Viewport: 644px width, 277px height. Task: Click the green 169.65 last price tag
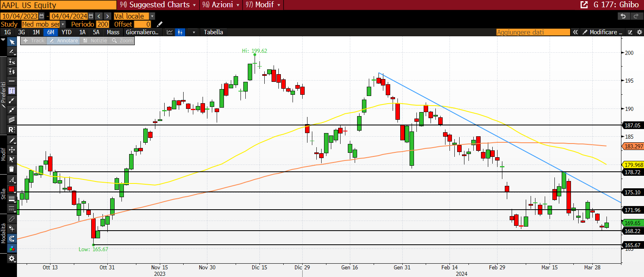coord(633,223)
